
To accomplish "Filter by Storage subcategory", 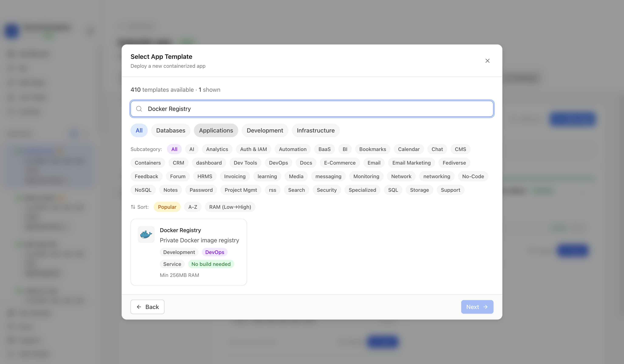I will pos(419,190).
